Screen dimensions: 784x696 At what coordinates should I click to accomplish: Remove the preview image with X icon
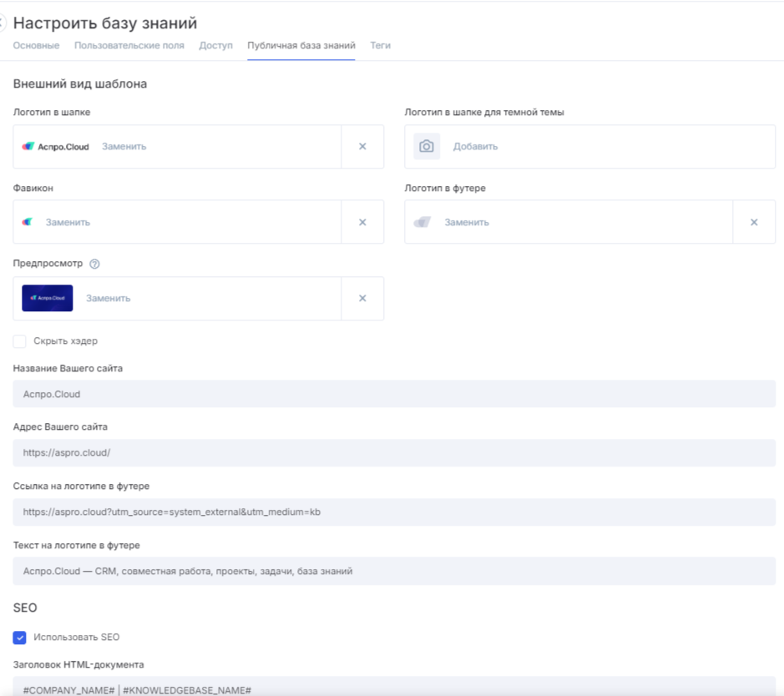[362, 299]
